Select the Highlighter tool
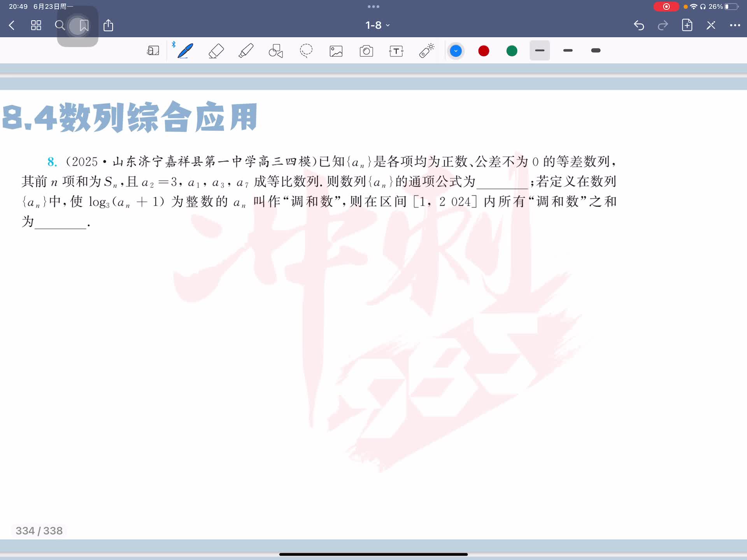Image resolution: width=747 pixels, height=560 pixels. point(246,51)
